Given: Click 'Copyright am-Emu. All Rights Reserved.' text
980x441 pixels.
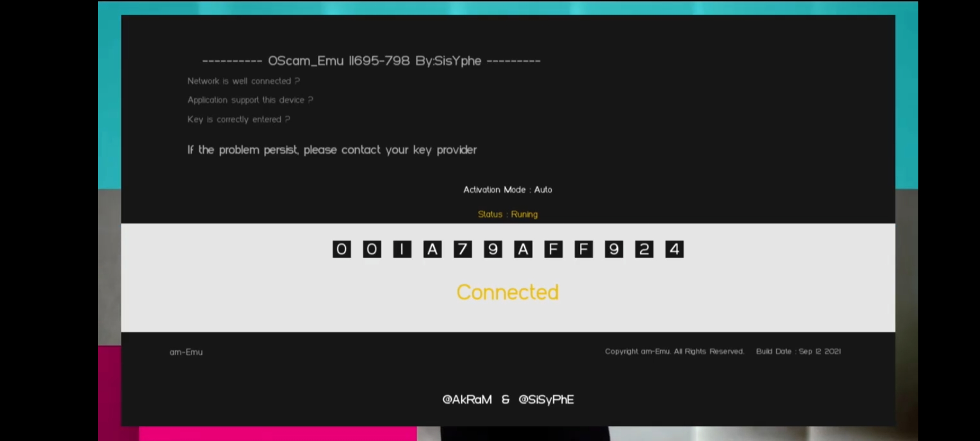Looking at the screenshot, I should [x=675, y=352].
